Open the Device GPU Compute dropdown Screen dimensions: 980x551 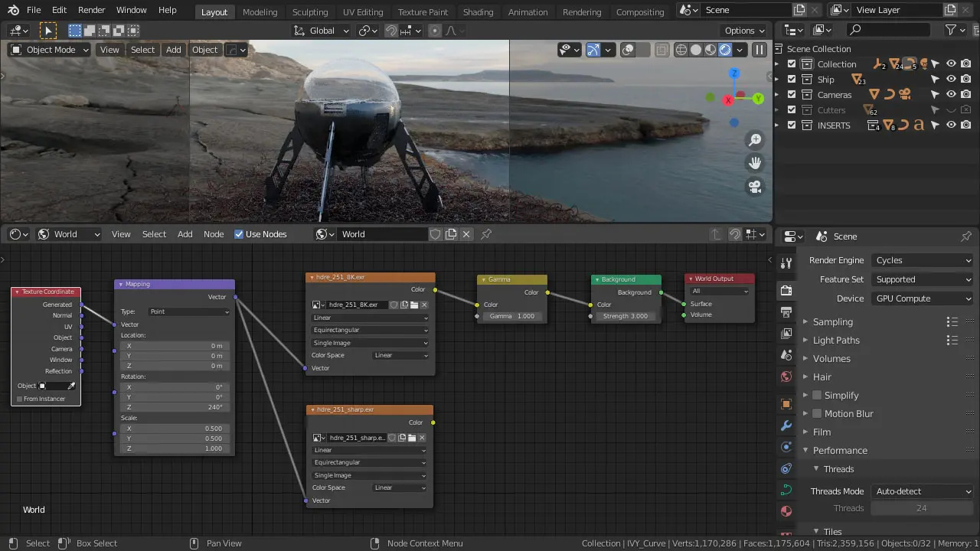pyautogui.click(x=923, y=298)
